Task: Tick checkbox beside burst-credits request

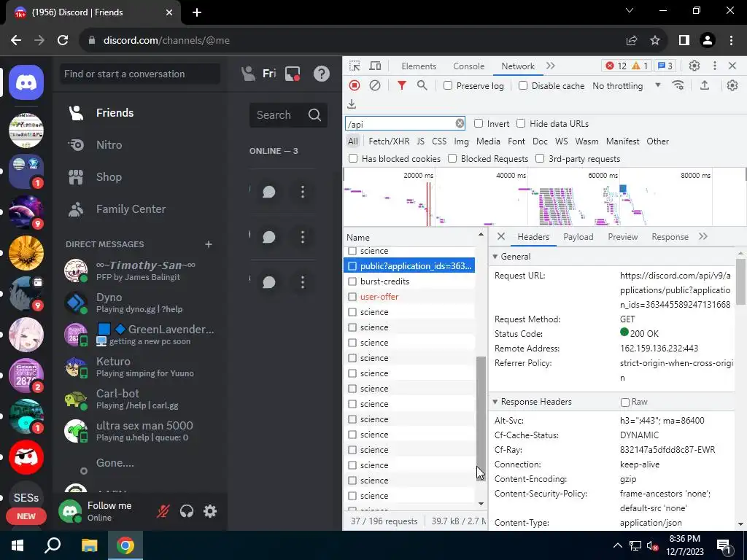Action: (x=352, y=281)
